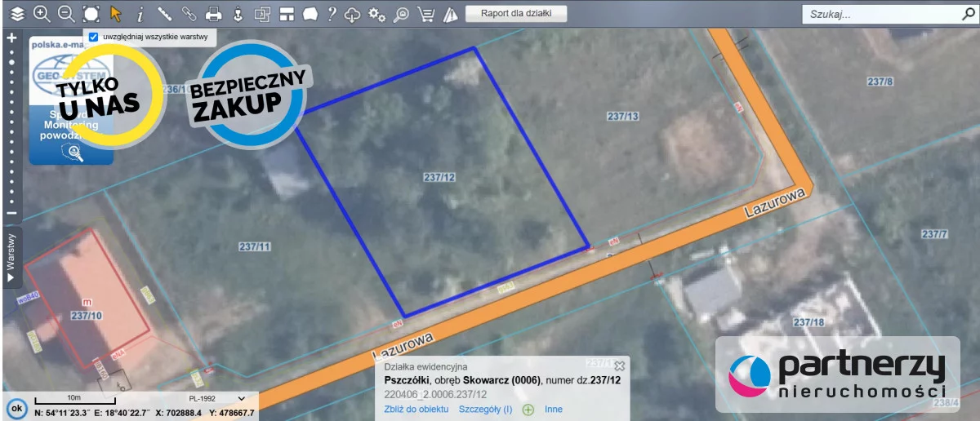980x421 pixels.
Task: Activate the information 'i' tool
Action: [140, 13]
